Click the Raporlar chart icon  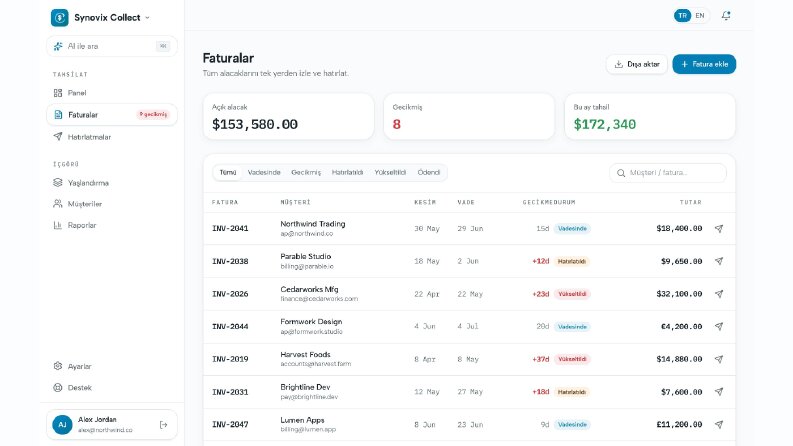click(58, 225)
